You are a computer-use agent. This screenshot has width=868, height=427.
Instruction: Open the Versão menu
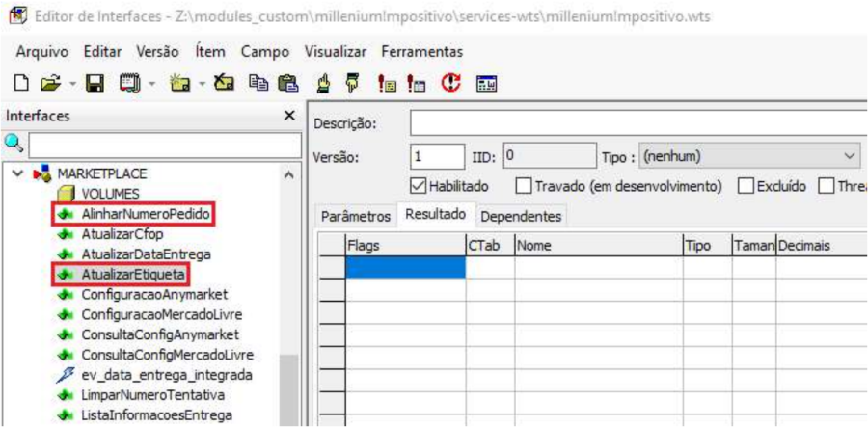(157, 52)
